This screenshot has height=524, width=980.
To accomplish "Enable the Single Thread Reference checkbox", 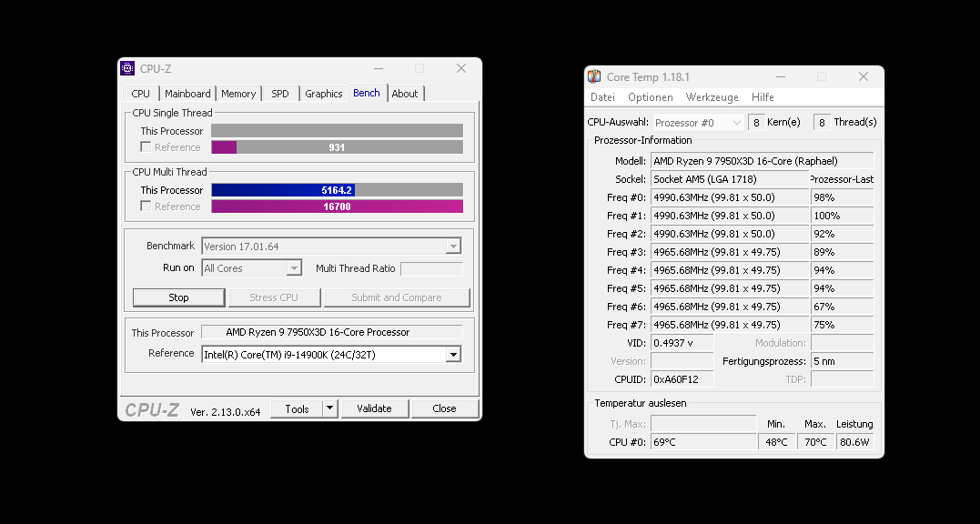I will pyautogui.click(x=146, y=146).
